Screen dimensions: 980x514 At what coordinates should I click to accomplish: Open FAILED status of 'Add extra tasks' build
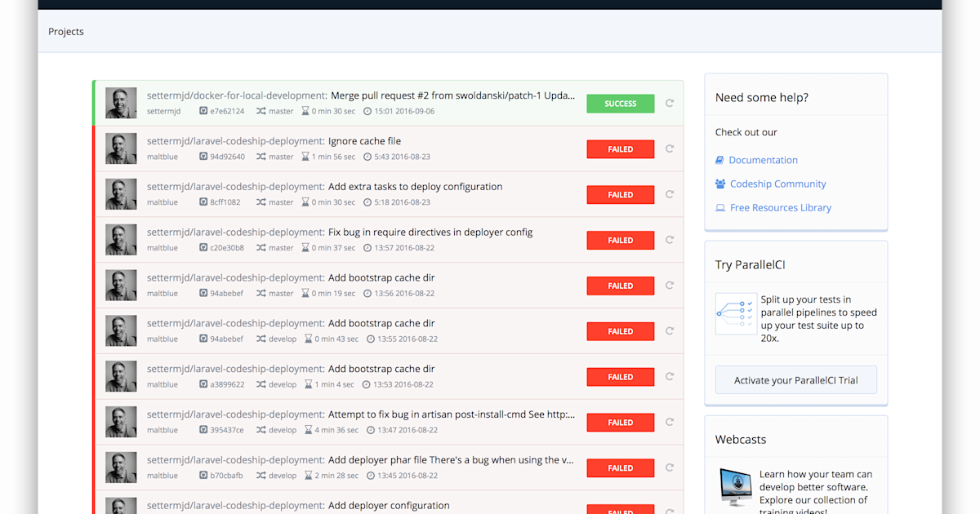point(621,195)
